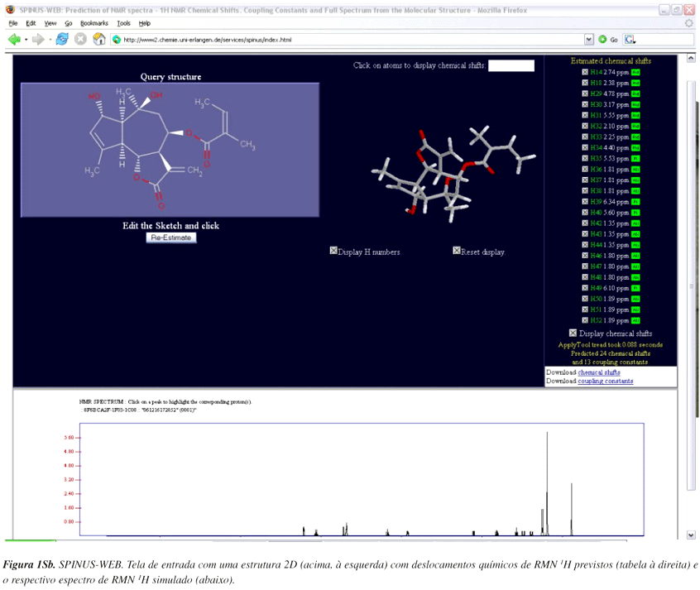Click the Forward navigation arrow
700x590 pixels.
tap(36, 38)
